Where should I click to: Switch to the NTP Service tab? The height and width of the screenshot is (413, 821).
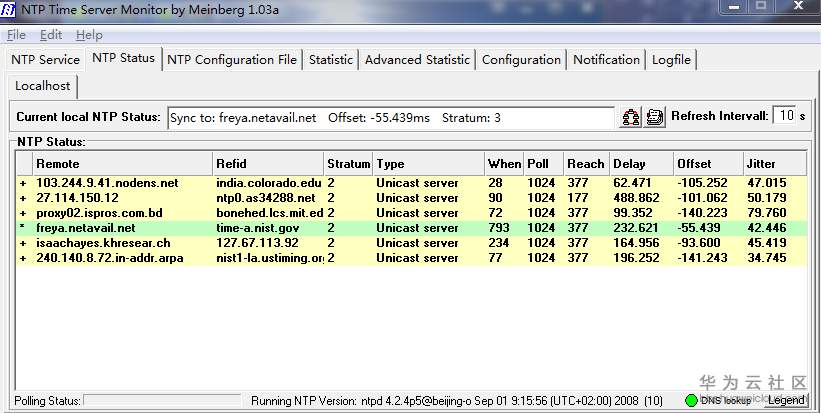coord(46,60)
